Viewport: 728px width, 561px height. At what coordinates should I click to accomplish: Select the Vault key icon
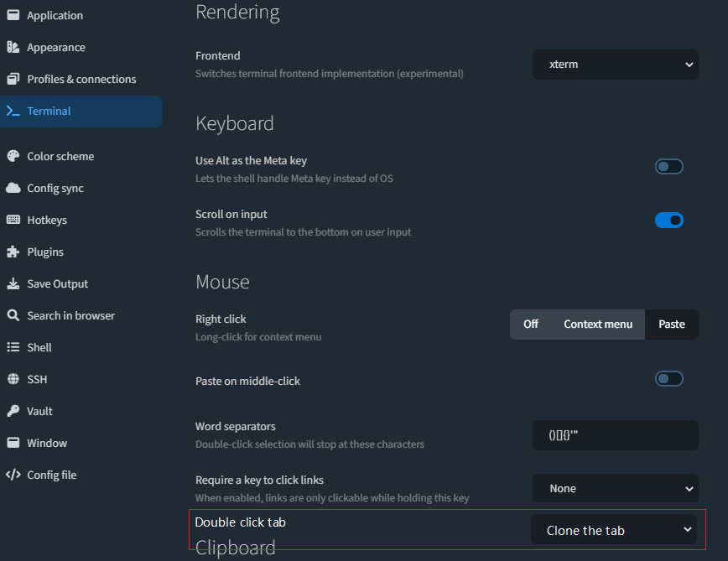(x=13, y=411)
